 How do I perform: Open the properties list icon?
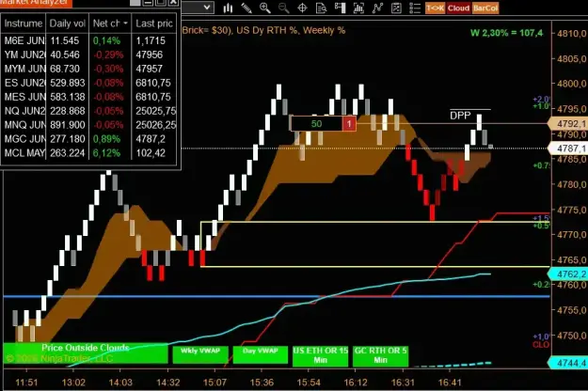tap(415, 8)
